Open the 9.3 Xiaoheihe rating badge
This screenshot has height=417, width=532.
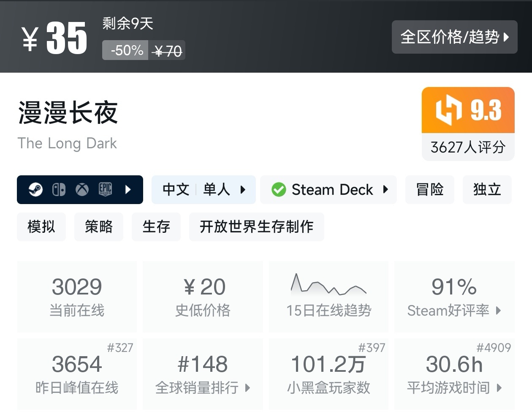[468, 110]
